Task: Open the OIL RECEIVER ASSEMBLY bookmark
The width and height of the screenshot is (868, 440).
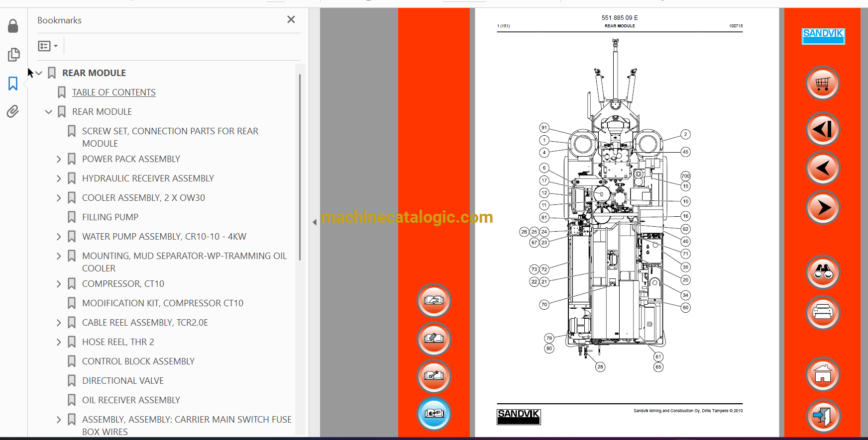Action: 131,400
